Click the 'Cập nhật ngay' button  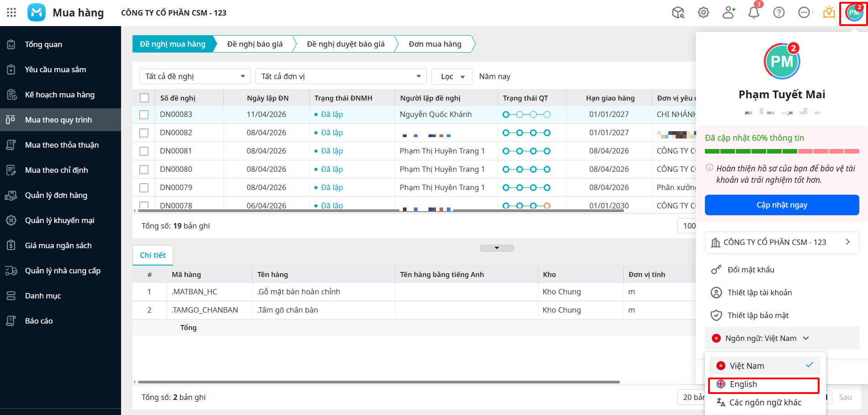click(782, 205)
